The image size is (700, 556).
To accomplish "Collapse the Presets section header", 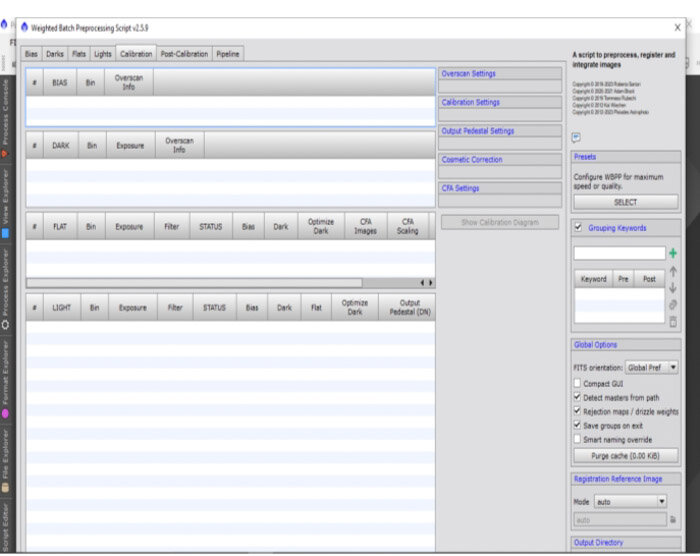I will coord(626,157).
